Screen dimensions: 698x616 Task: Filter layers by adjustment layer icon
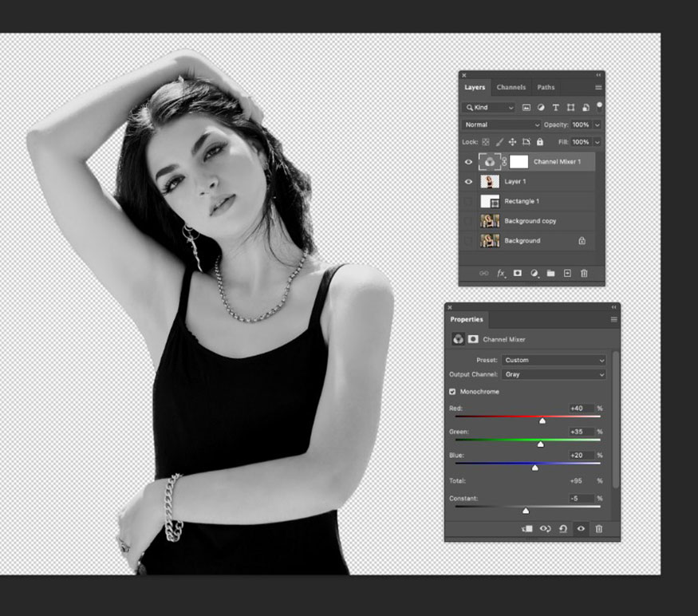point(541,108)
